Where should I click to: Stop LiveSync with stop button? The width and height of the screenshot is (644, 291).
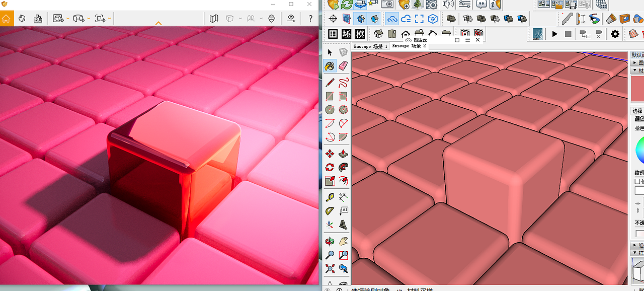pos(568,34)
